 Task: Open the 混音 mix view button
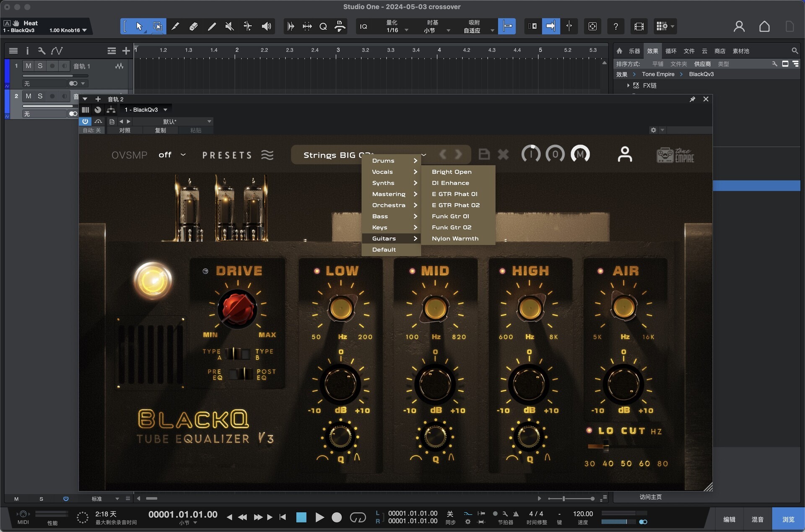click(x=757, y=519)
